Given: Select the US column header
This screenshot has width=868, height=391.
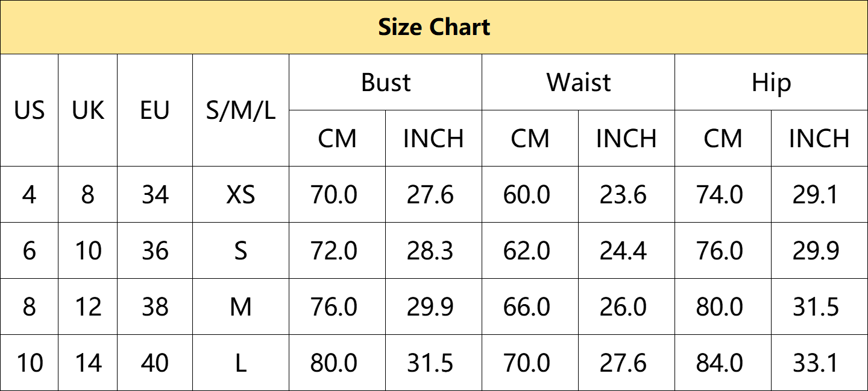Looking at the screenshot, I should tap(30, 110).
